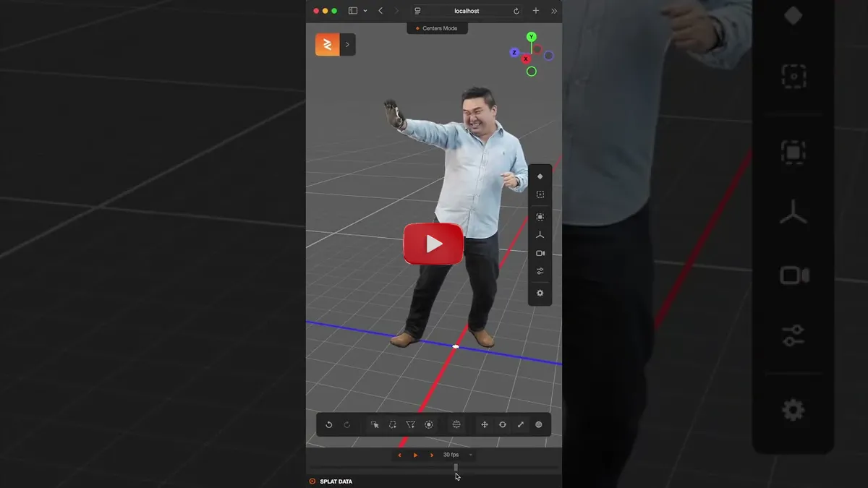Click the timeline scrubber handle
This screenshot has height=488, width=868.
point(456,468)
